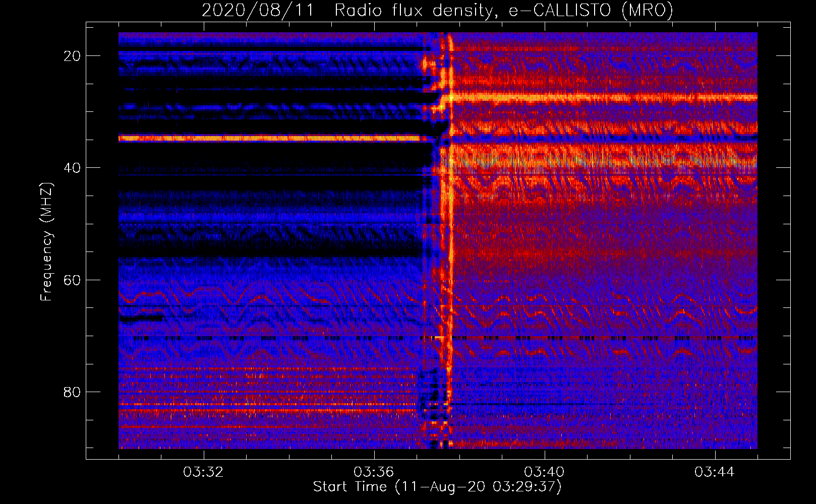Click the '80' frequency tick label
This screenshot has height=504, width=816.
point(72,392)
